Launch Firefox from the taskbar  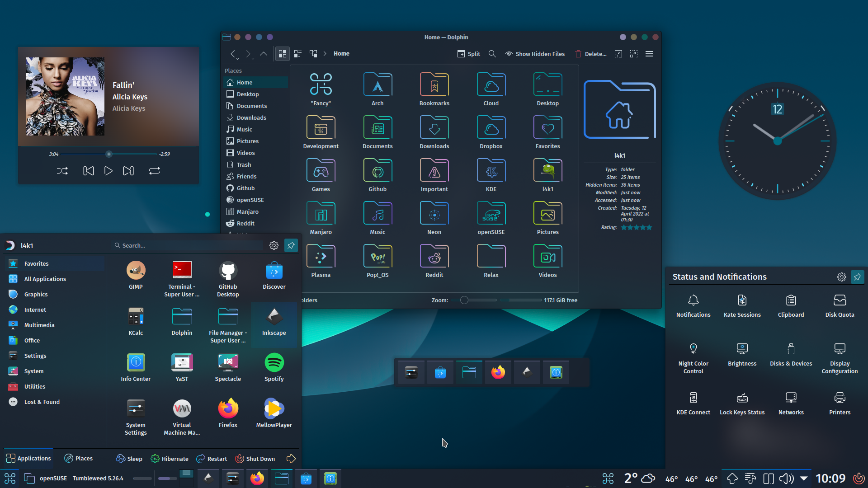pos(257,478)
